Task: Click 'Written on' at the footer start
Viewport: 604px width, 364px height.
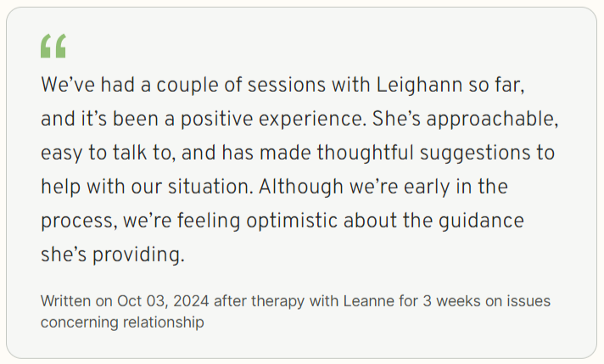Action: coord(76,301)
